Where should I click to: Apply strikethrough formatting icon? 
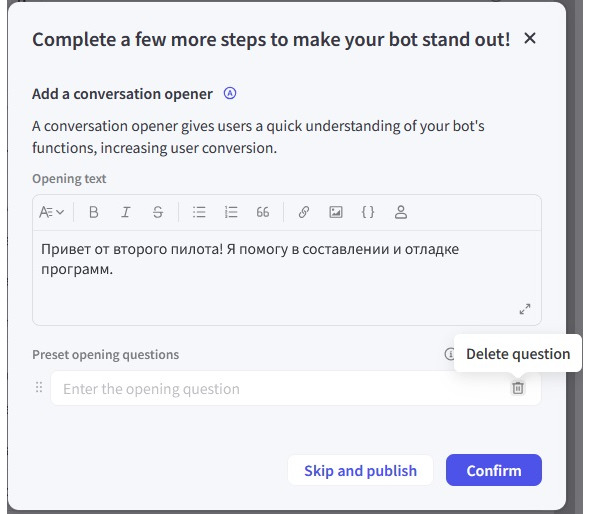coord(158,212)
